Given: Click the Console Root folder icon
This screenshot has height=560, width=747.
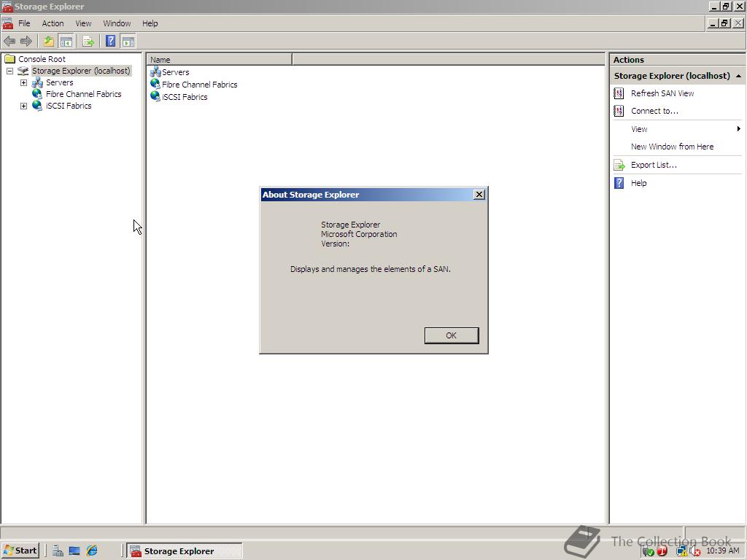Looking at the screenshot, I should [10, 59].
